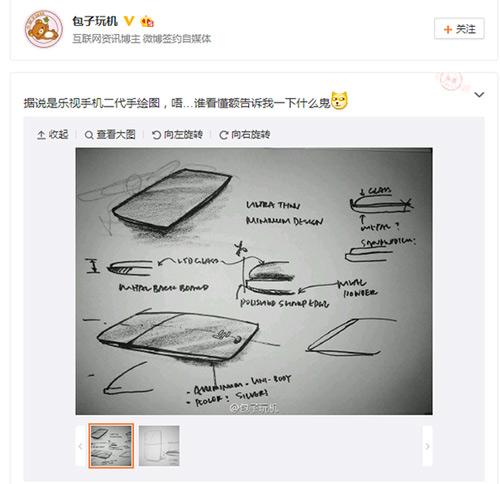This screenshot has width=500, height=484.
Task: Click the rotate-left arrow icon
Action: click(x=156, y=135)
